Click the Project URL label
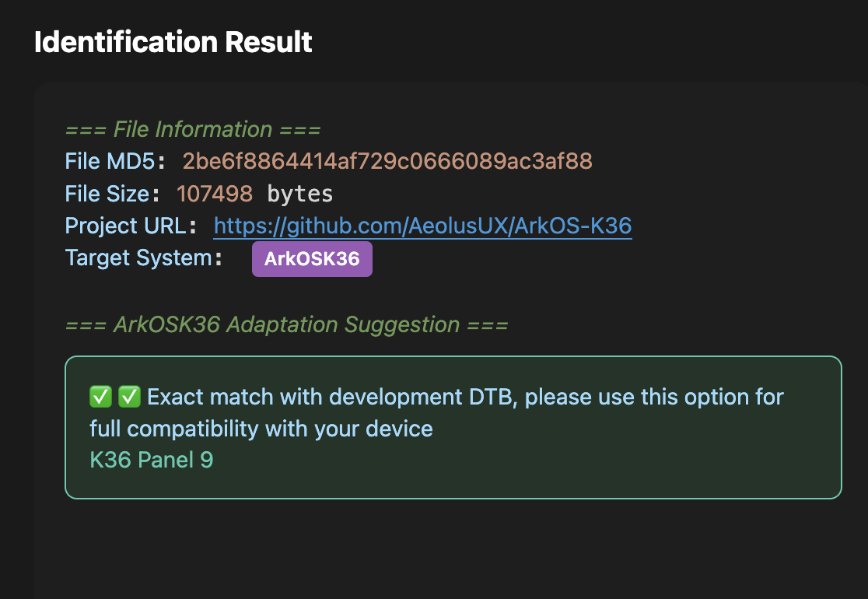Screen dimensions: 868x599 pos(126,226)
